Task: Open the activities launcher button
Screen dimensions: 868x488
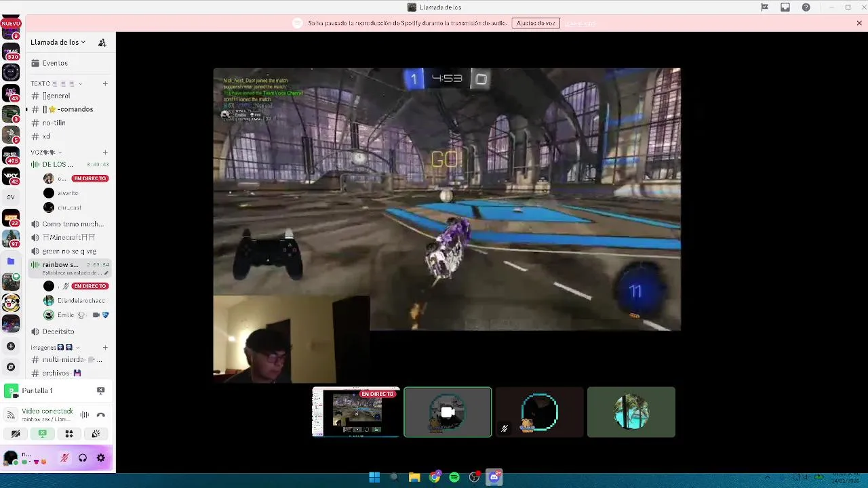Action: tap(68, 434)
